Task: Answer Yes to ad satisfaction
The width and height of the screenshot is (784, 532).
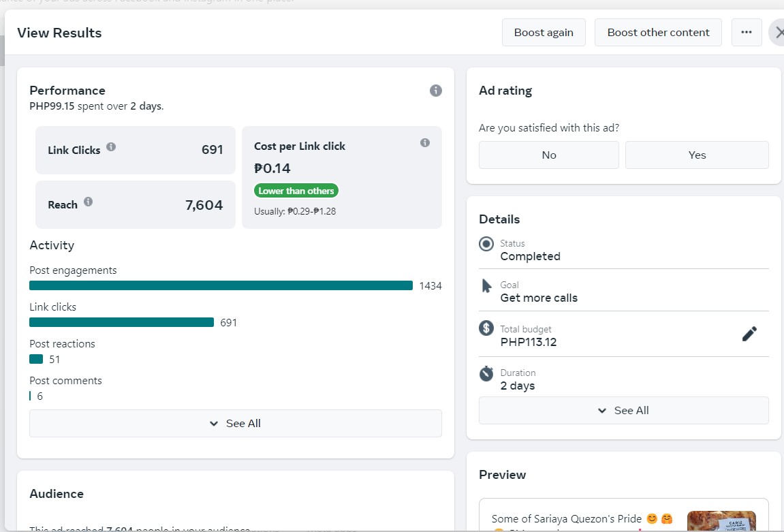Action: click(x=697, y=155)
